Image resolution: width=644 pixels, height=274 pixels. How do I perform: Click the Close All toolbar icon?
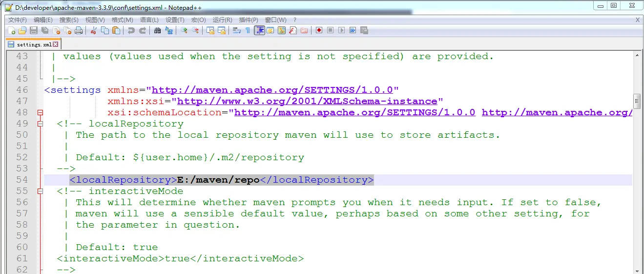[67, 30]
